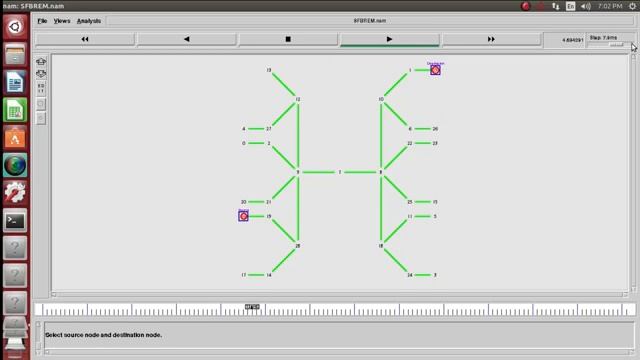Rewind the animation with double-left arrows

point(85,39)
